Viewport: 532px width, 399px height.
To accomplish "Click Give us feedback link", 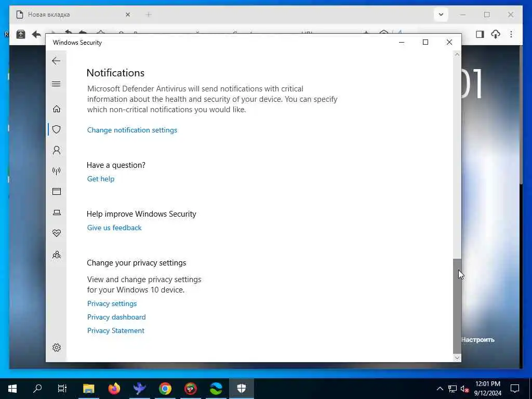I will point(114,228).
